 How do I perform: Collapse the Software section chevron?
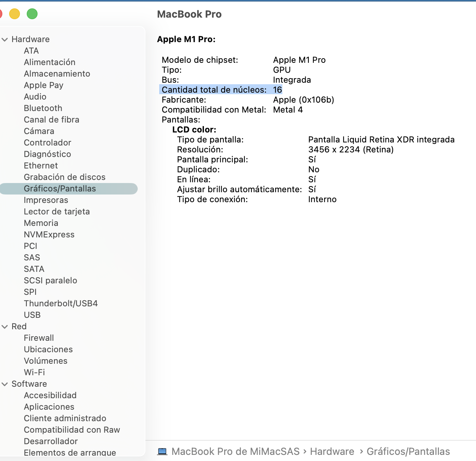pyautogui.click(x=5, y=384)
